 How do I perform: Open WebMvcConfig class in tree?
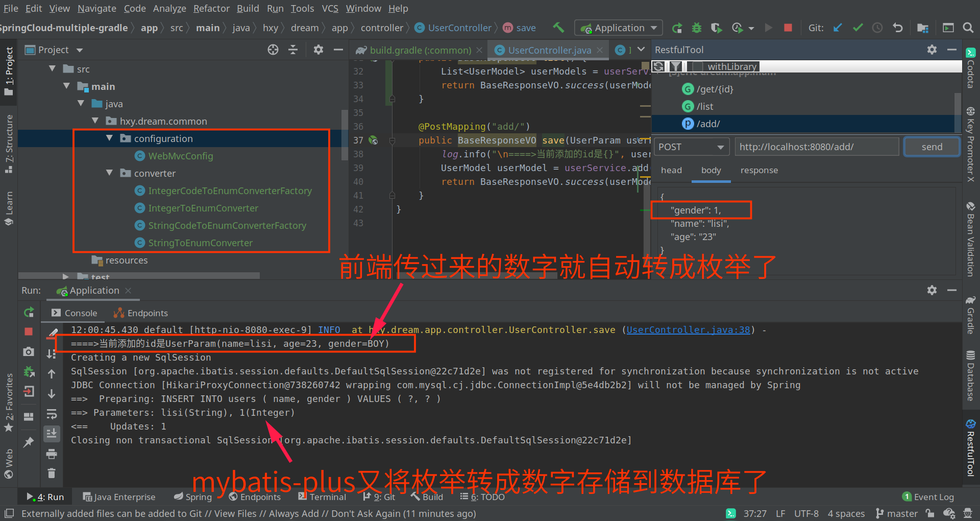181,156
